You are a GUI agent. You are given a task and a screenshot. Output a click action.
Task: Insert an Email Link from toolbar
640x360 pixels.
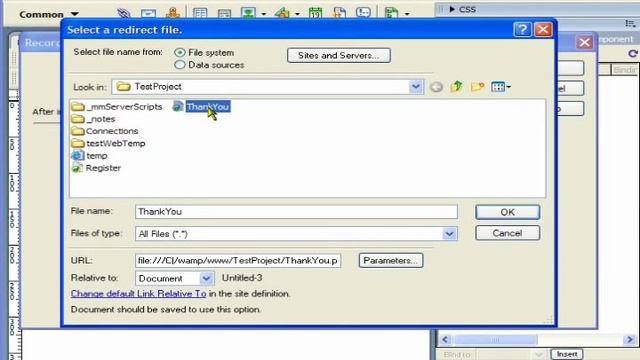tap(148, 13)
